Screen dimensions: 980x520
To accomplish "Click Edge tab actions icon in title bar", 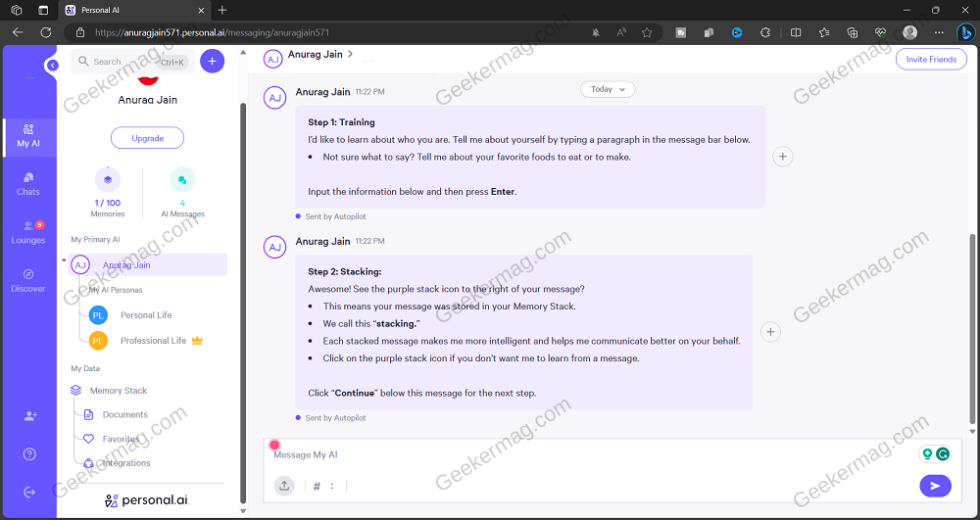I will [x=43, y=10].
